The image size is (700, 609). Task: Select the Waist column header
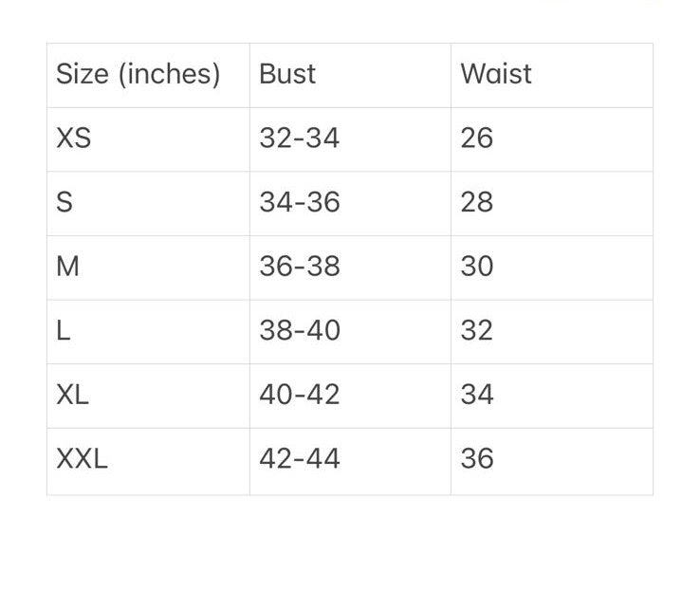[496, 74]
